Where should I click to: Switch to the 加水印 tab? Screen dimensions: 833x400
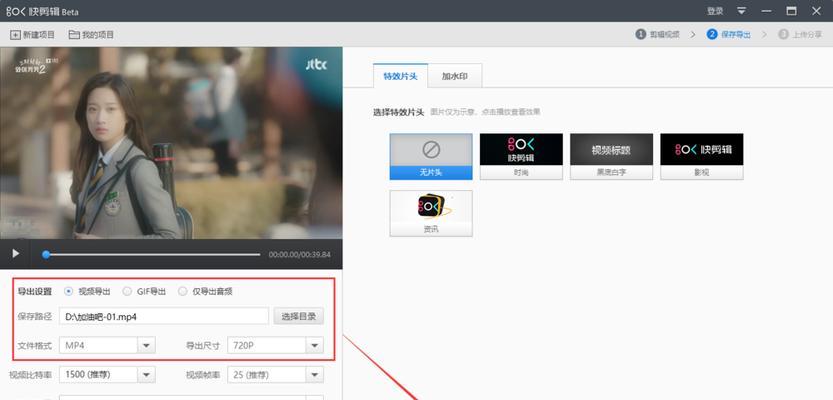[455, 76]
